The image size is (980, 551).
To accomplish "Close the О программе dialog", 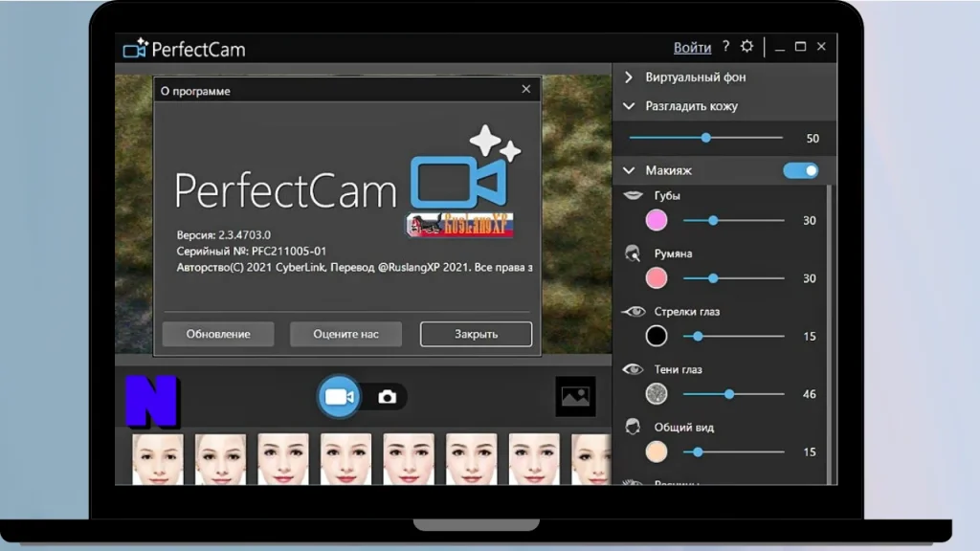I will (526, 89).
